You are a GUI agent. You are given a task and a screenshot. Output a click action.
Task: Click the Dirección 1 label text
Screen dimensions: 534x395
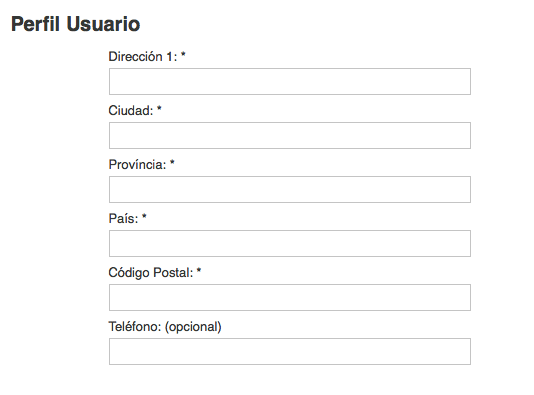point(143,57)
